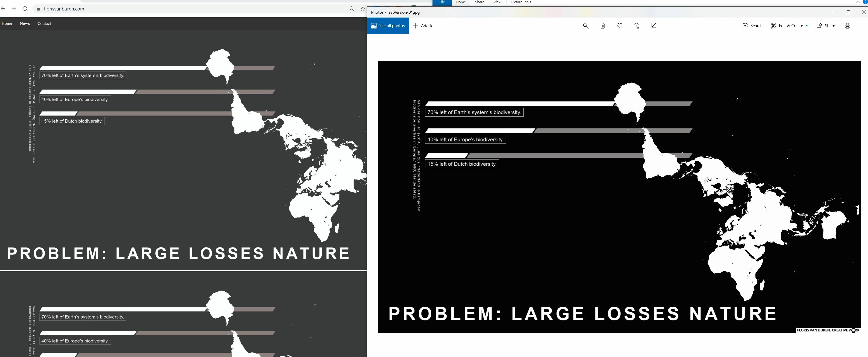868x357 pixels.
Task: Click the zoom magnifier icon in Photos toolbar
Action: coord(586,26)
